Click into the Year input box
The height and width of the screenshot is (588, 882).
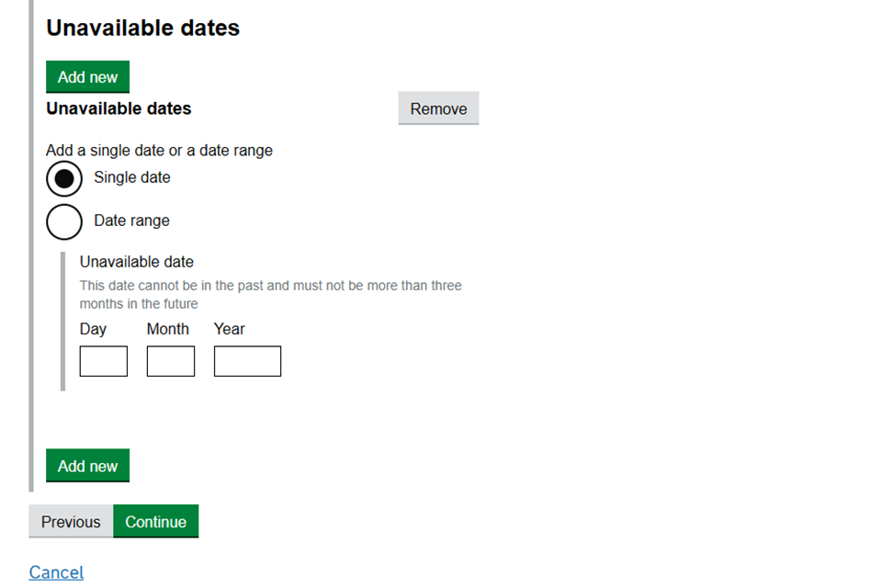pos(247,361)
